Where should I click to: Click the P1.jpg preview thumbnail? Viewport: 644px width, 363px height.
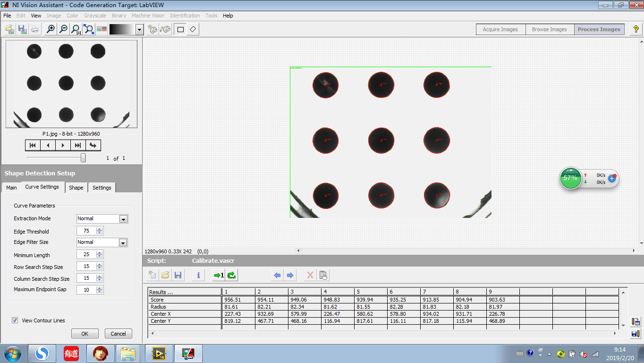tap(71, 83)
